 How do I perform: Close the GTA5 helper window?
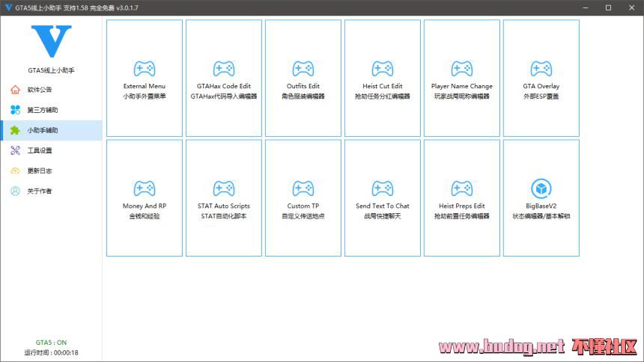tap(632, 7)
